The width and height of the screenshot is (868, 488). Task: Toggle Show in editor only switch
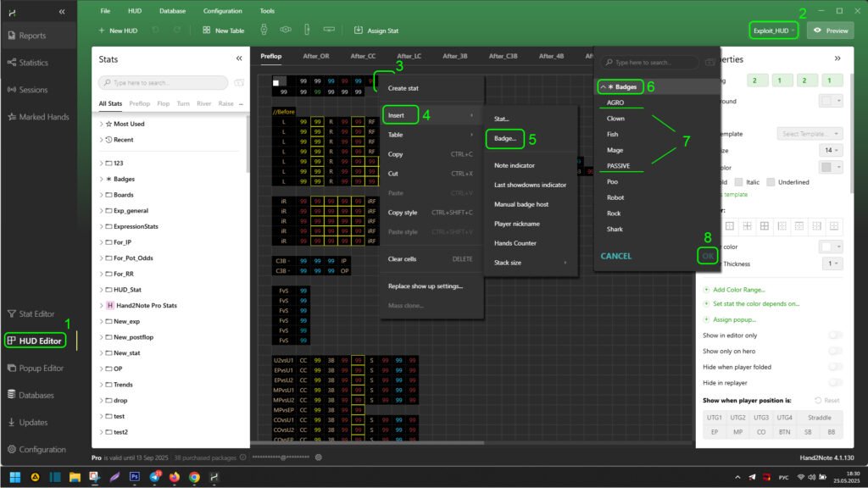(x=835, y=336)
